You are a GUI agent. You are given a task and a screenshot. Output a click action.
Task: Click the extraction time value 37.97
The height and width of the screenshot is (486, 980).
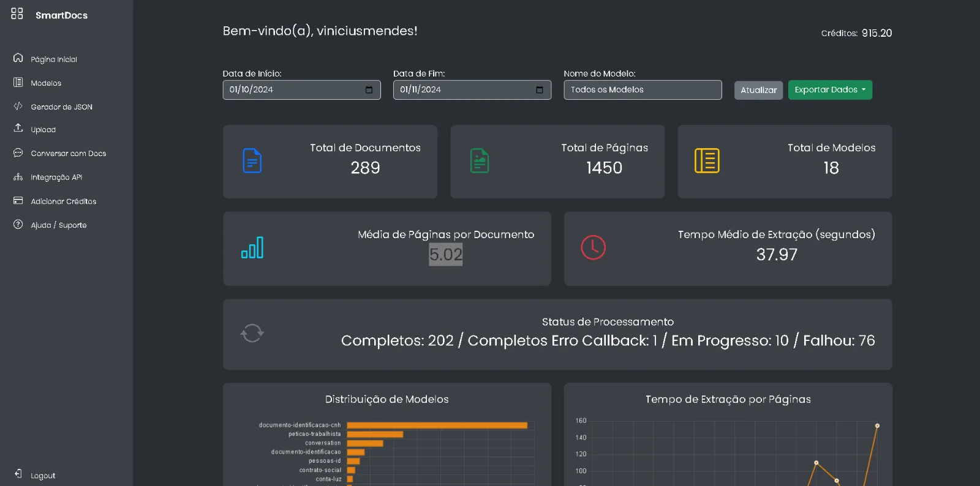point(777,255)
